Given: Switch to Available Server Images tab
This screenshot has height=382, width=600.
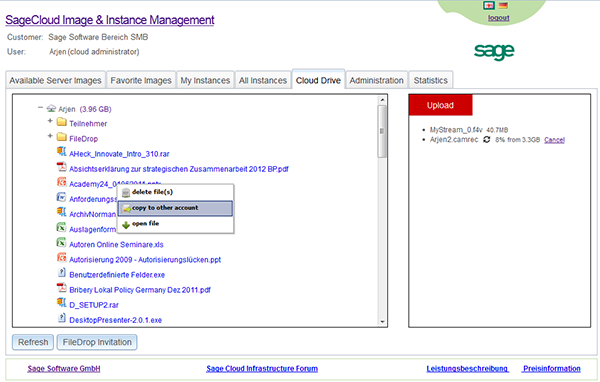Looking at the screenshot, I should (55, 80).
